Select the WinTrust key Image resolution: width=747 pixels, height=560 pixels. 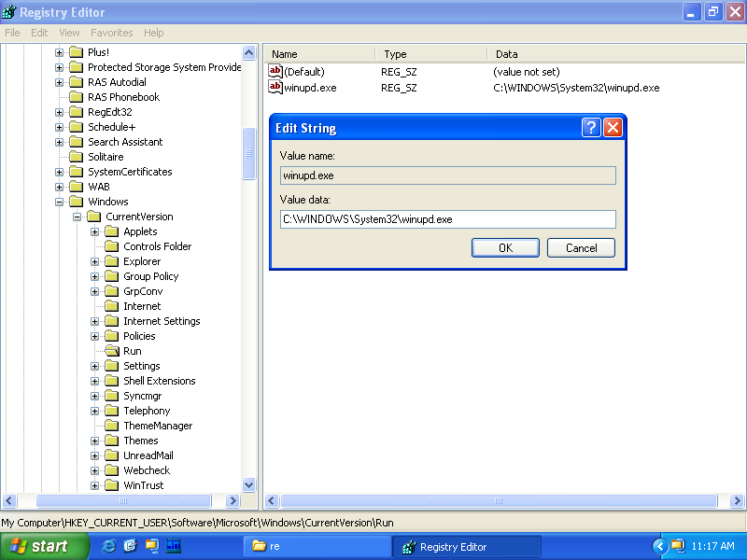click(x=144, y=485)
